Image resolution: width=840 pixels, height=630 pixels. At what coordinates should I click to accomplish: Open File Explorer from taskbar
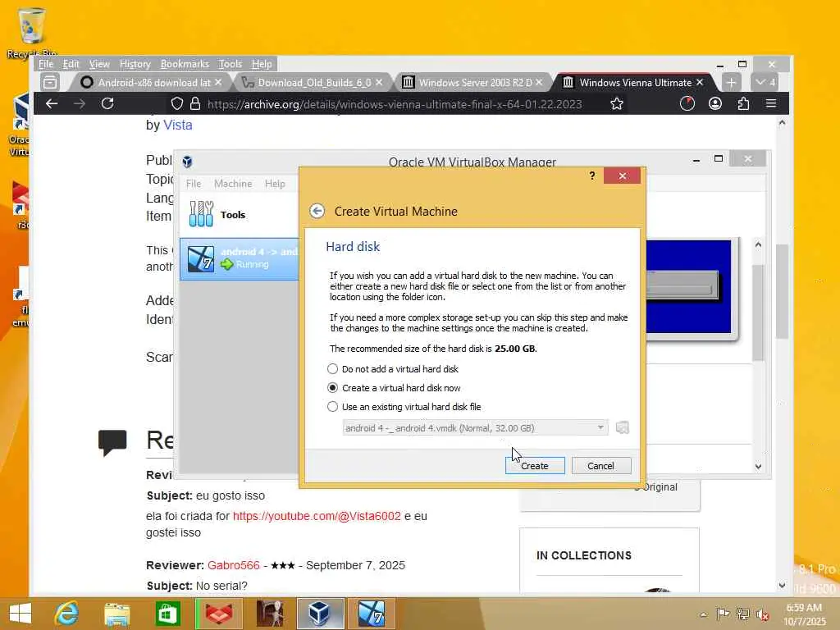(116, 614)
